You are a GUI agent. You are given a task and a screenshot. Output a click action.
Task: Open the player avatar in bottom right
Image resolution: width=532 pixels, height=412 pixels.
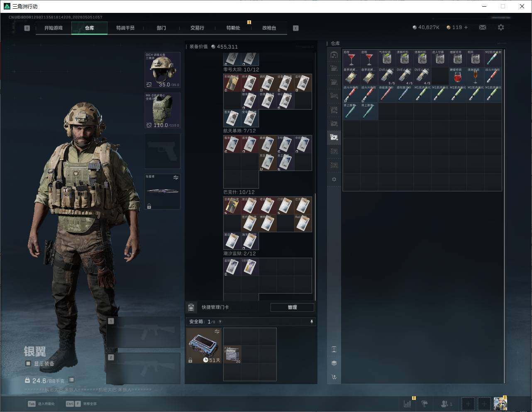tap(500, 403)
